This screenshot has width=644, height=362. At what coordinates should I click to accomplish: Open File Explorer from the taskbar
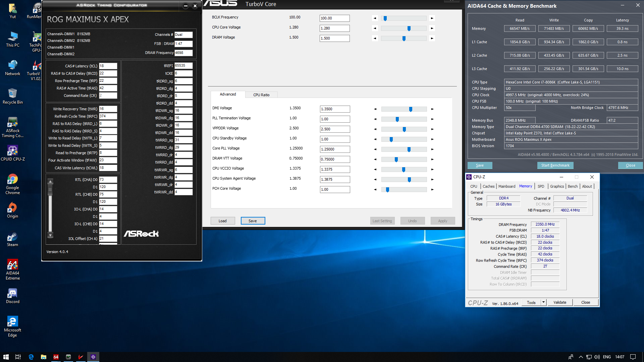[43, 357]
